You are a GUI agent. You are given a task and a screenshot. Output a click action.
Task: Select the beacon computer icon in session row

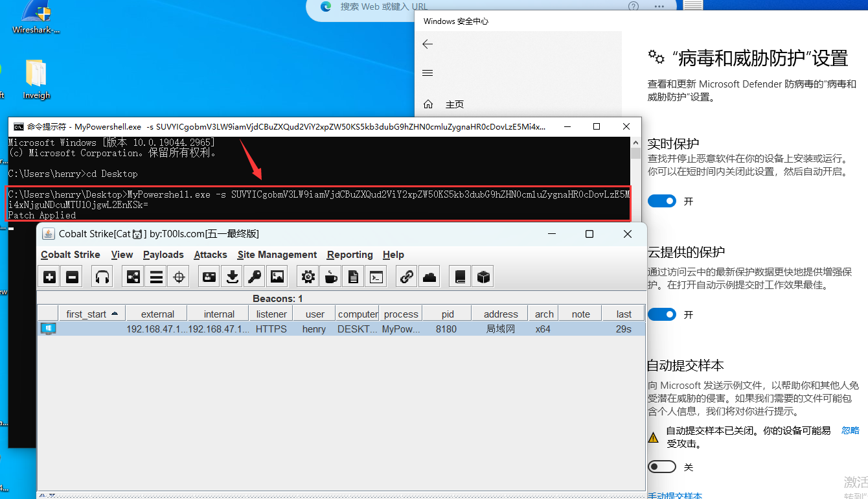[x=47, y=329]
